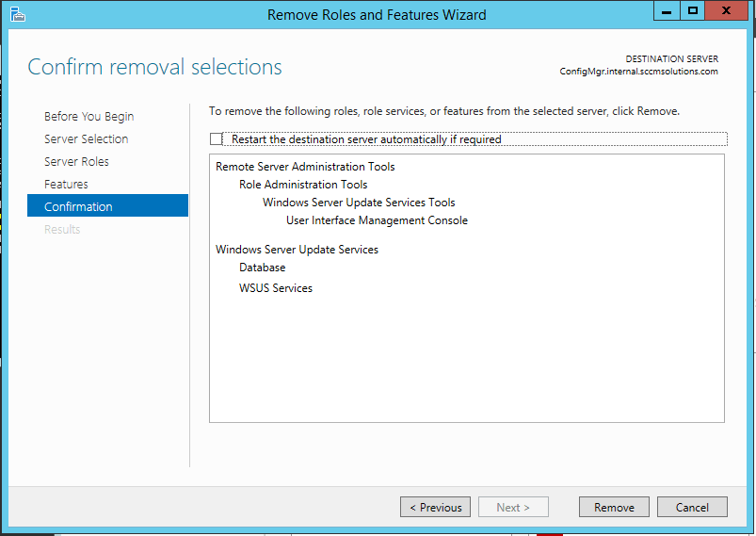Image resolution: width=756 pixels, height=536 pixels.
Task: Select Remote Server Administration Tools entry
Action: (305, 167)
